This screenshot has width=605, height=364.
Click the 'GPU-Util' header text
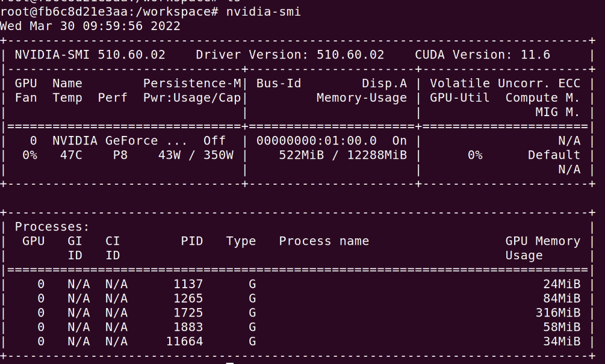pos(459,98)
